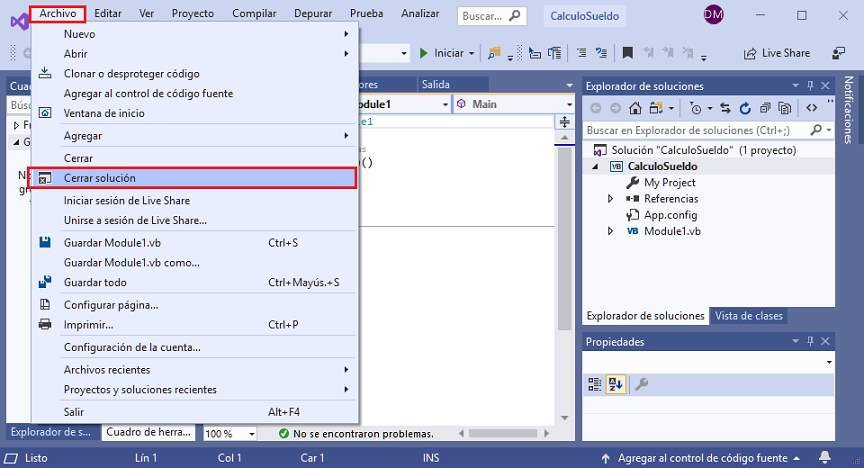This screenshot has width=864, height=468.
Task: Expand the Module1.vb tree node
Action: coord(611,231)
